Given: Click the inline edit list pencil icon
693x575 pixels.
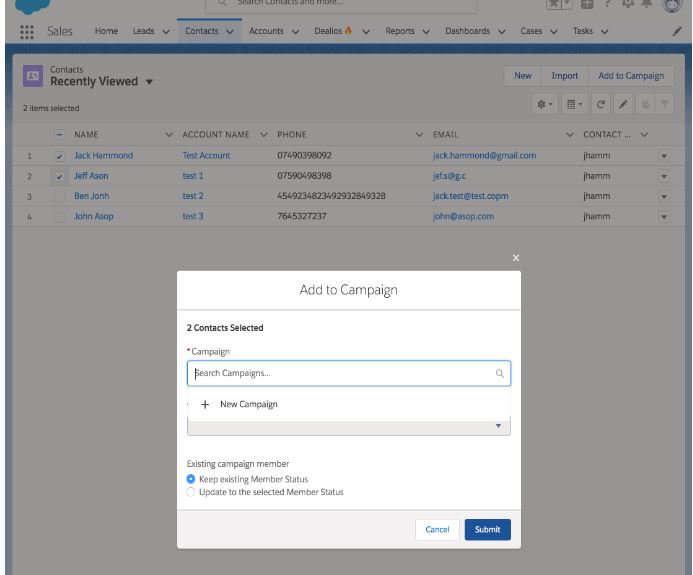Looking at the screenshot, I should coord(624,103).
